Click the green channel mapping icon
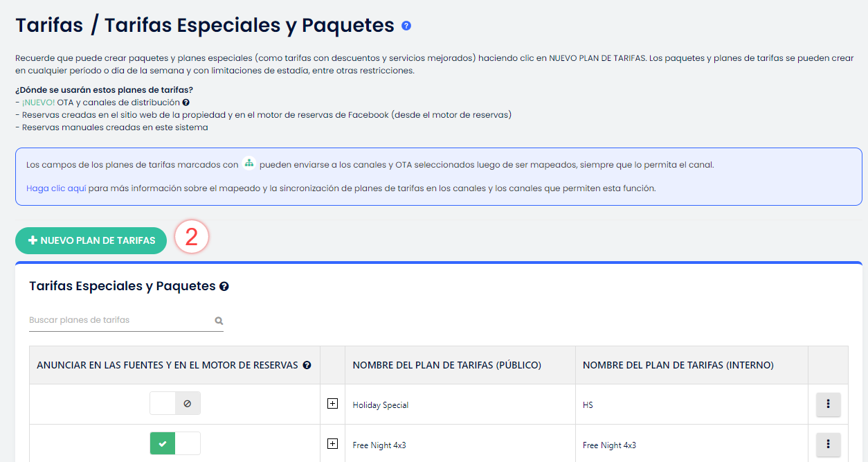868x462 pixels. pyautogui.click(x=249, y=164)
